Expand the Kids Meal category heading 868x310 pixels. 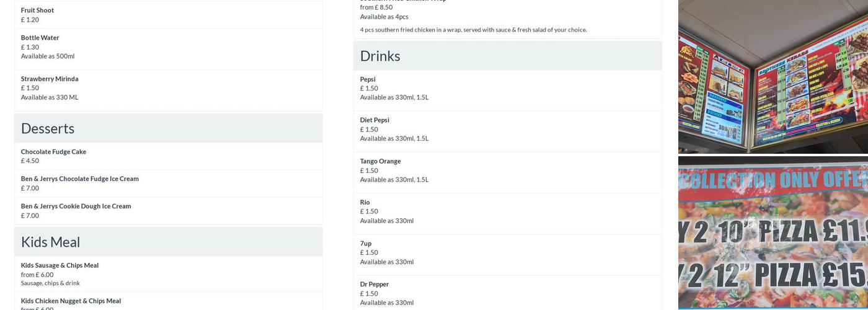(x=168, y=242)
